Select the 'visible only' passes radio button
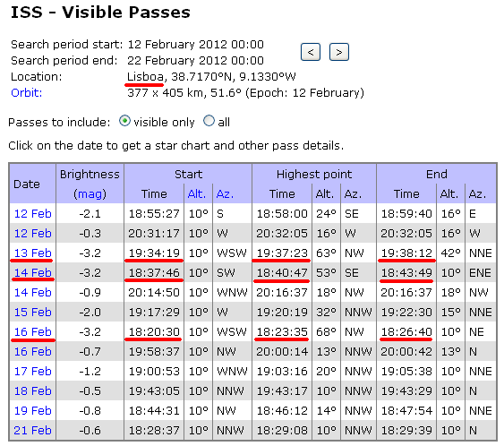The width and height of the screenshot is (504, 446). pos(124,121)
